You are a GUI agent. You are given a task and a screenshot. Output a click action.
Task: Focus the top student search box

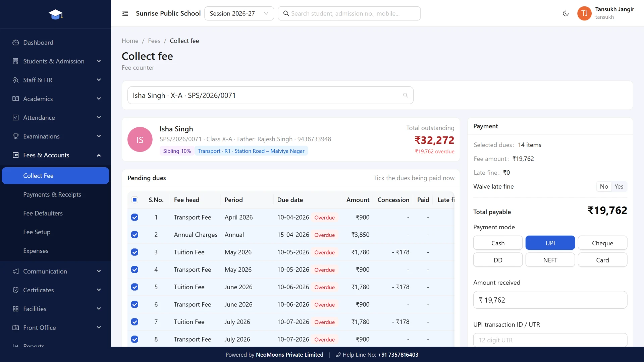(349, 13)
